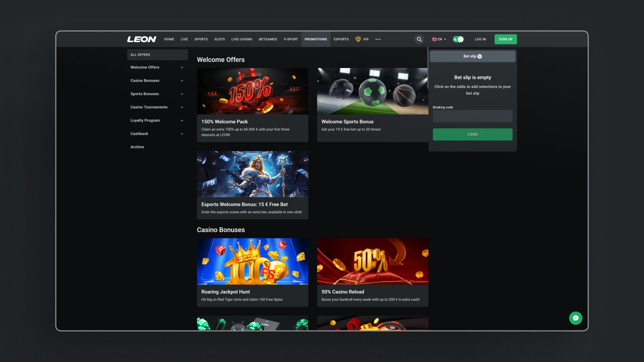Click the 'Roaring Jackpot Hunt' title
The height and width of the screenshot is (362, 644).
tap(225, 292)
